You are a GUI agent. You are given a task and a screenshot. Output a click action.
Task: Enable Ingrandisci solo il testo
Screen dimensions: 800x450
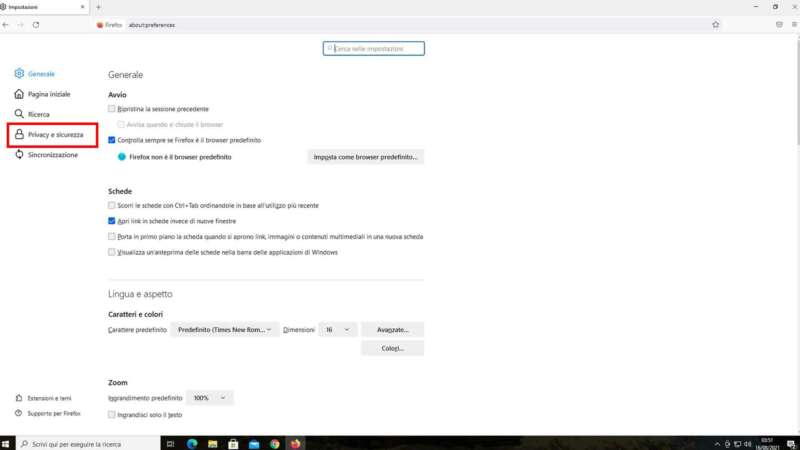click(112, 415)
